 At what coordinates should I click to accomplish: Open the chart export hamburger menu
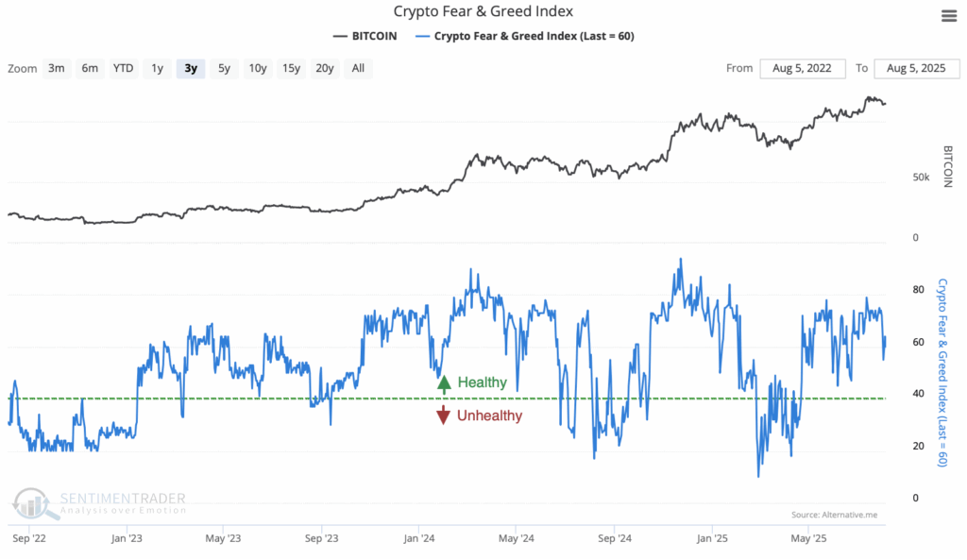tap(947, 15)
